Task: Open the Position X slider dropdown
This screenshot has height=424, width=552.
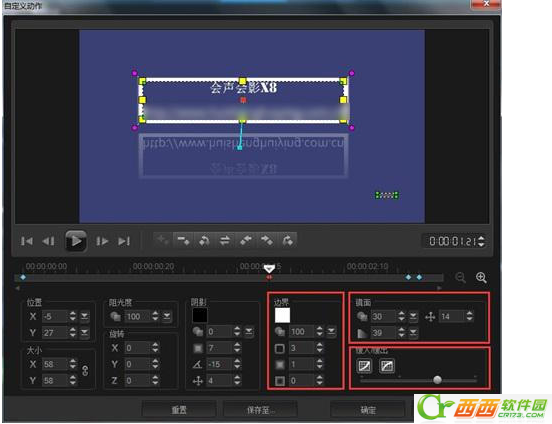Action: [84, 316]
